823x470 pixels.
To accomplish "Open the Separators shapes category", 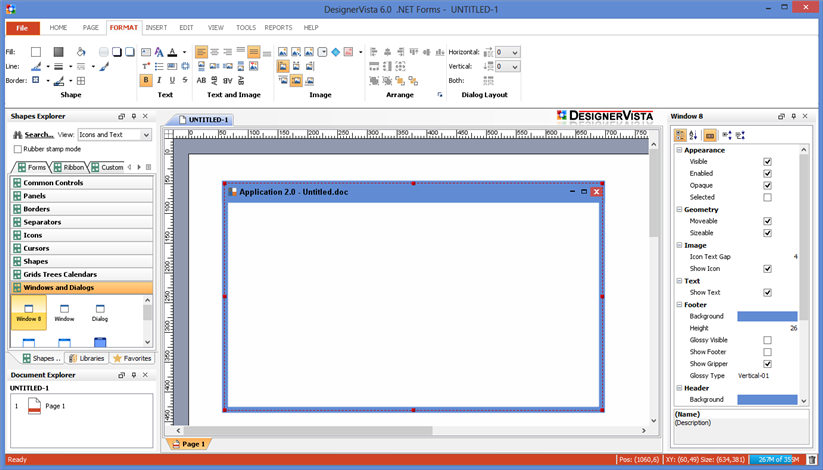I will (82, 222).
